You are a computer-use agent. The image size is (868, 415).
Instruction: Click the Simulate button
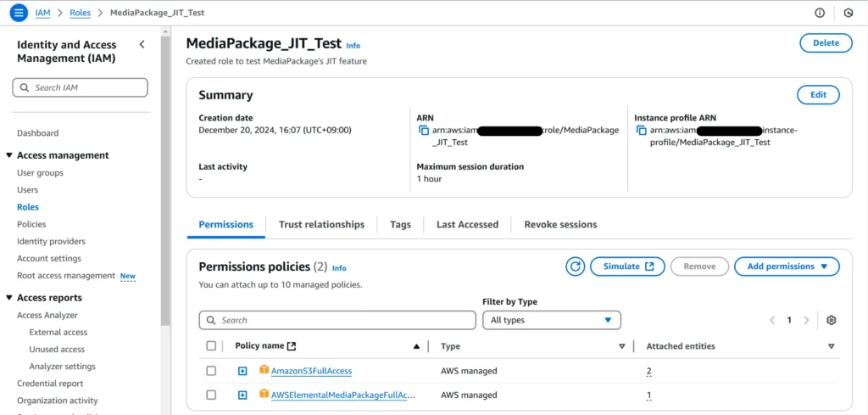coord(628,266)
